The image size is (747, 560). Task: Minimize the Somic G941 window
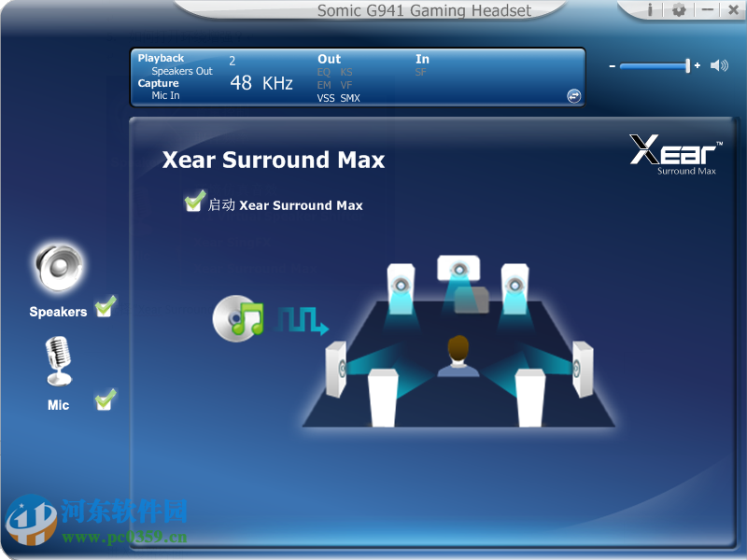click(x=708, y=9)
